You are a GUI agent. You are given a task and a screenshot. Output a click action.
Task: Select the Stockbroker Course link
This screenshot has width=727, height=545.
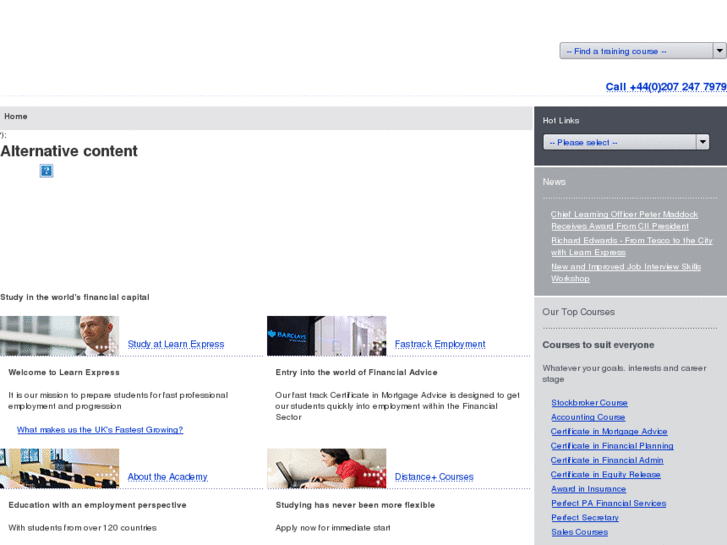click(589, 403)
